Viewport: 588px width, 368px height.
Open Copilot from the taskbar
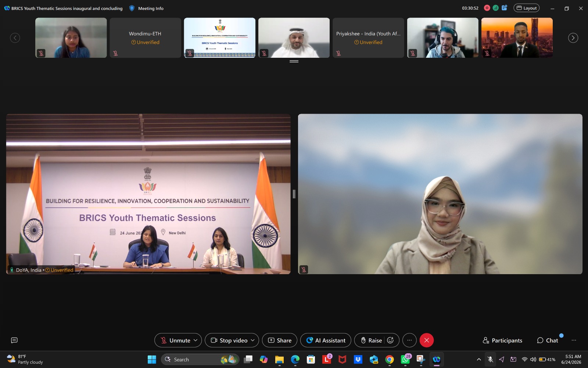[x=264, y=360]
